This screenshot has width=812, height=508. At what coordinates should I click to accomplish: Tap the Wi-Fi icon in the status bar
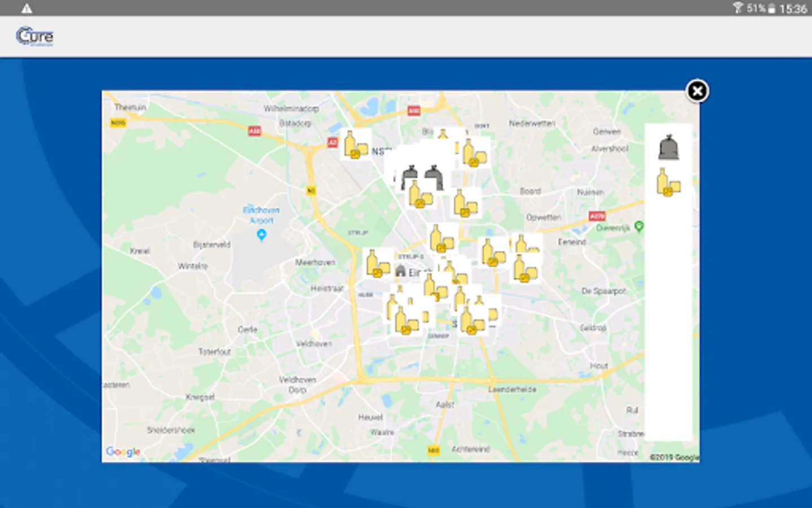[738, 8]
